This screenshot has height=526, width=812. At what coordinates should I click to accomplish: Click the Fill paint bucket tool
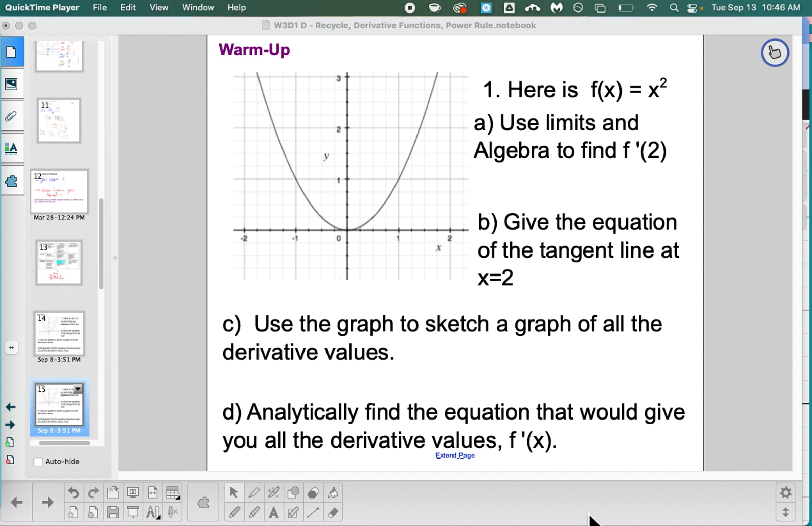[333, 493]
